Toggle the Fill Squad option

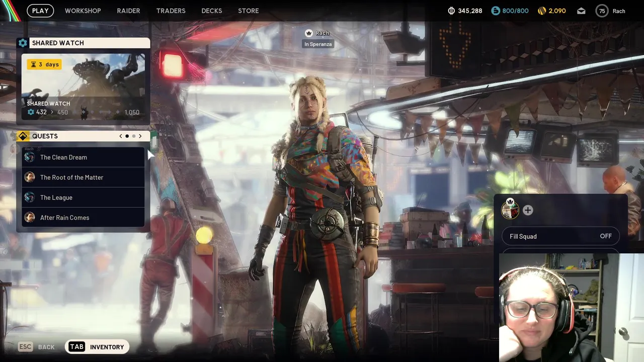coord(560,236)
